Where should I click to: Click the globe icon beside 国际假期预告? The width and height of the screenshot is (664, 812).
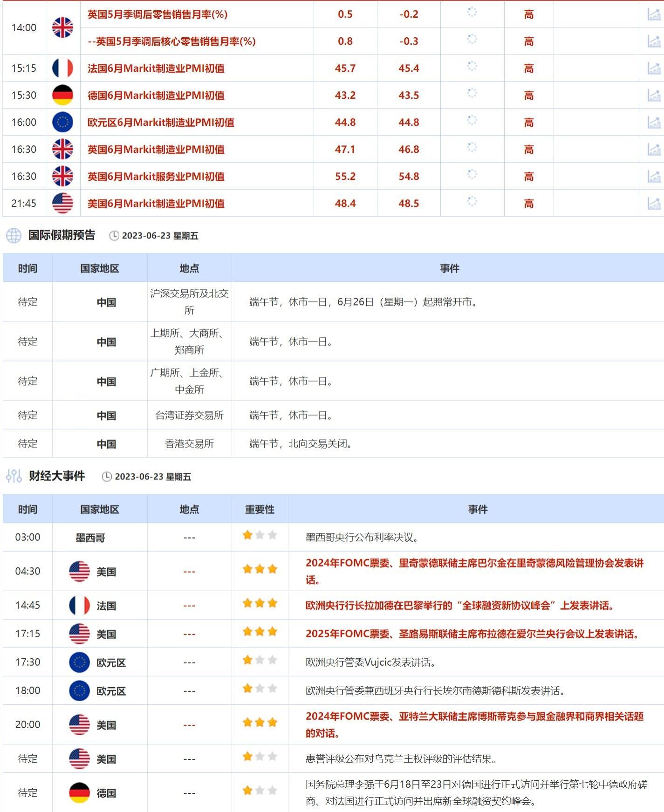pyautogui.click(x=14, y=236)
